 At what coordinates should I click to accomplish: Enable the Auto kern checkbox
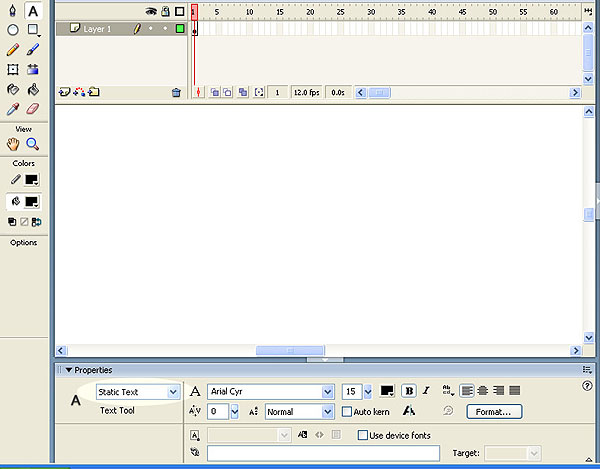347,411
